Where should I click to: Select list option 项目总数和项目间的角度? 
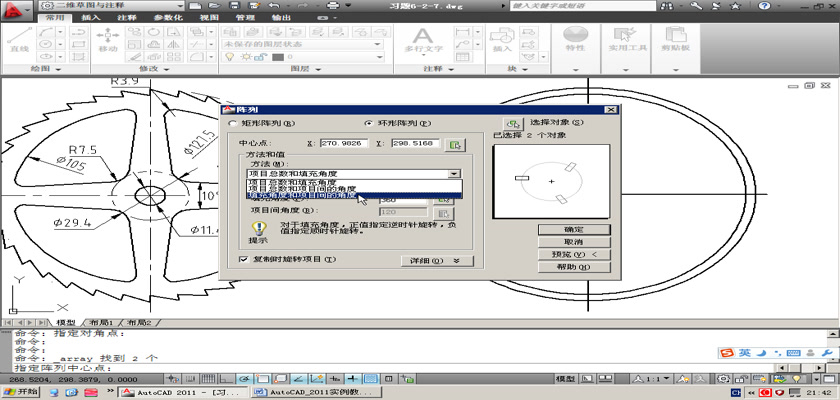point(354,188)
